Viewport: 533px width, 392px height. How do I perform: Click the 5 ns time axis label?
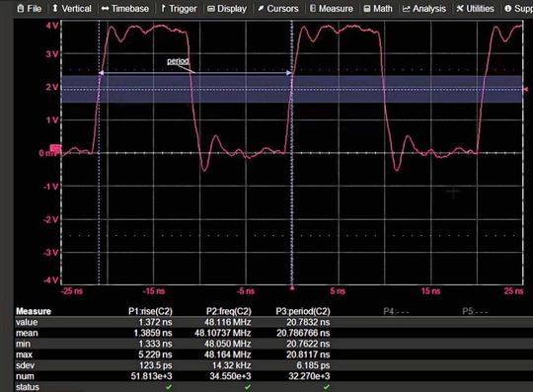pos(338,291)
